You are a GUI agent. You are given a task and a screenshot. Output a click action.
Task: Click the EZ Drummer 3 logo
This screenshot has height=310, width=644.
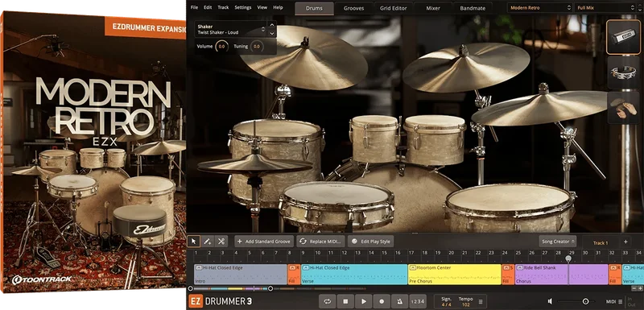tap(221, 301)
